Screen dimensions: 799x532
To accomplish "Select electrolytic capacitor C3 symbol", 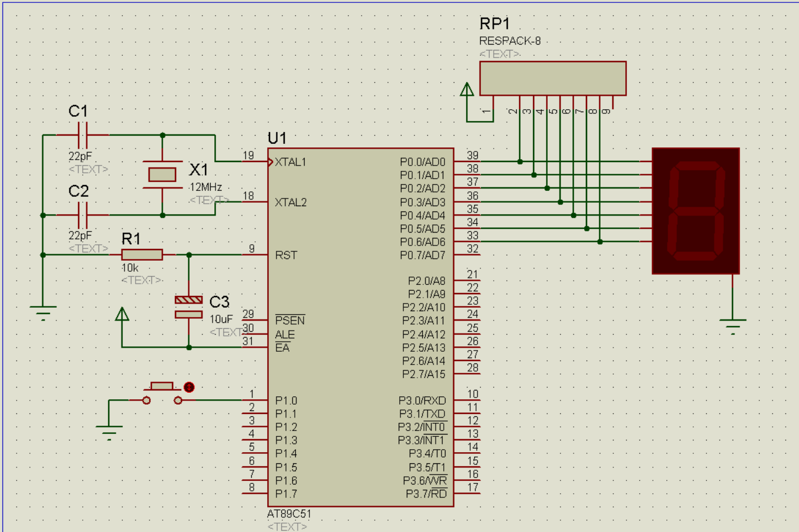I will 188,308.
